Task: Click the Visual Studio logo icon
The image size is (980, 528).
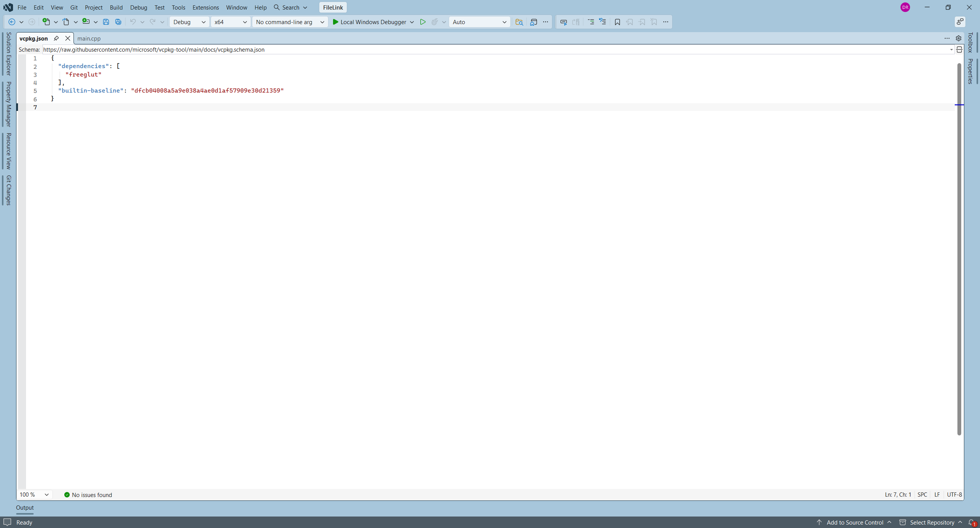Action: pos(8,7)
